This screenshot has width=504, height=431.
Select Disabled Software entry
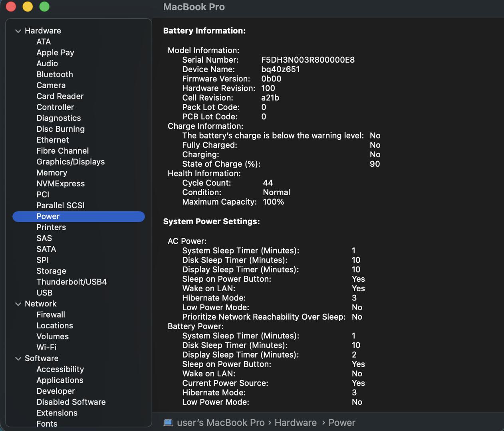tap(71, 402)
